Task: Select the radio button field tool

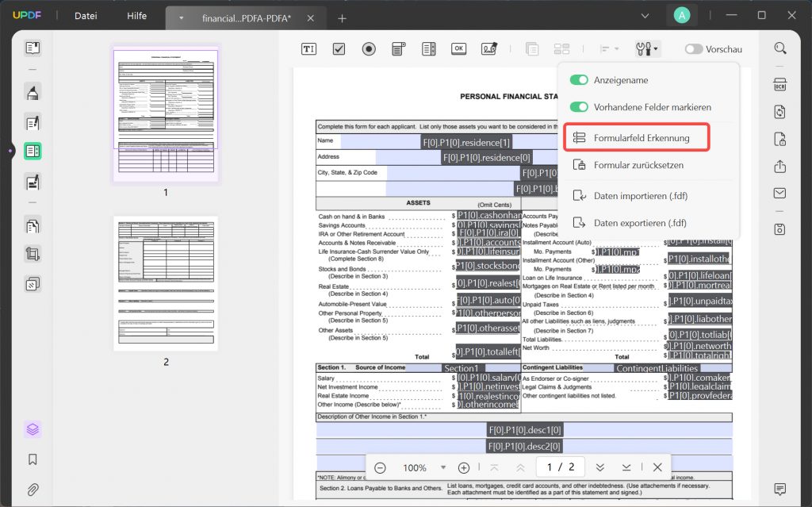Action: tap(369, 49)
